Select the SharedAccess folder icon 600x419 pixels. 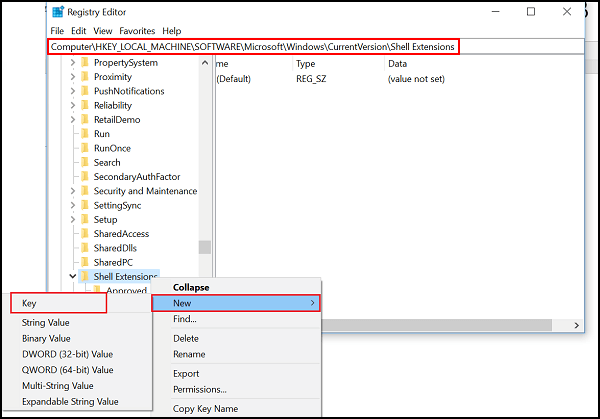85,233
